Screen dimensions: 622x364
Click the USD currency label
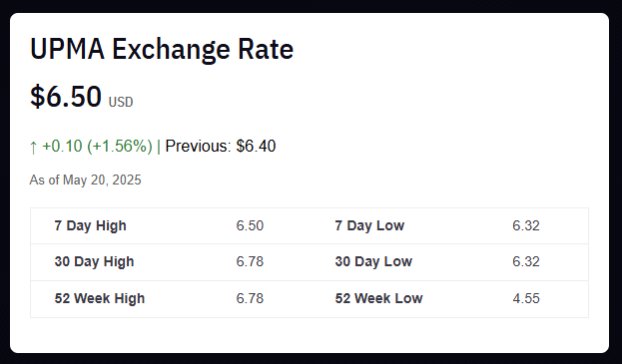click(x=121, y=102)
